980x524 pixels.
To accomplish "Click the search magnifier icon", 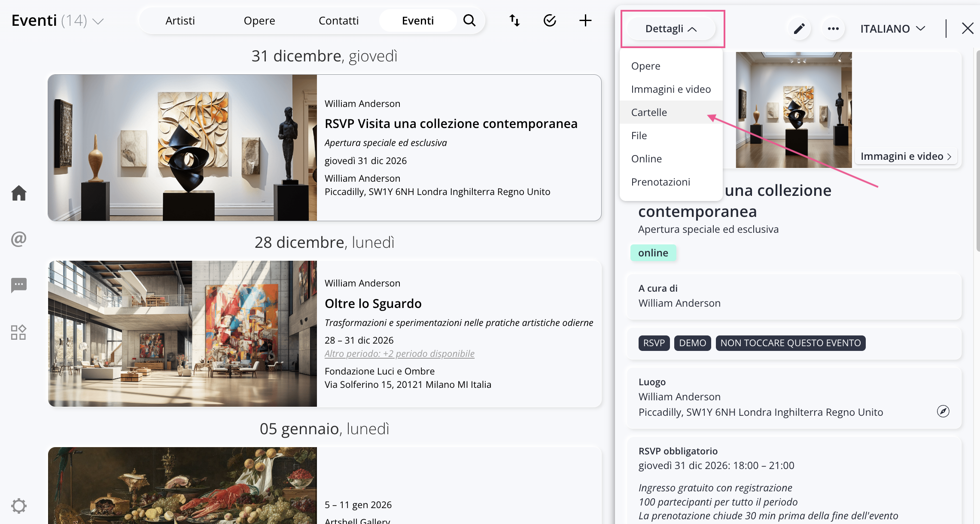I will pos(469,20).
